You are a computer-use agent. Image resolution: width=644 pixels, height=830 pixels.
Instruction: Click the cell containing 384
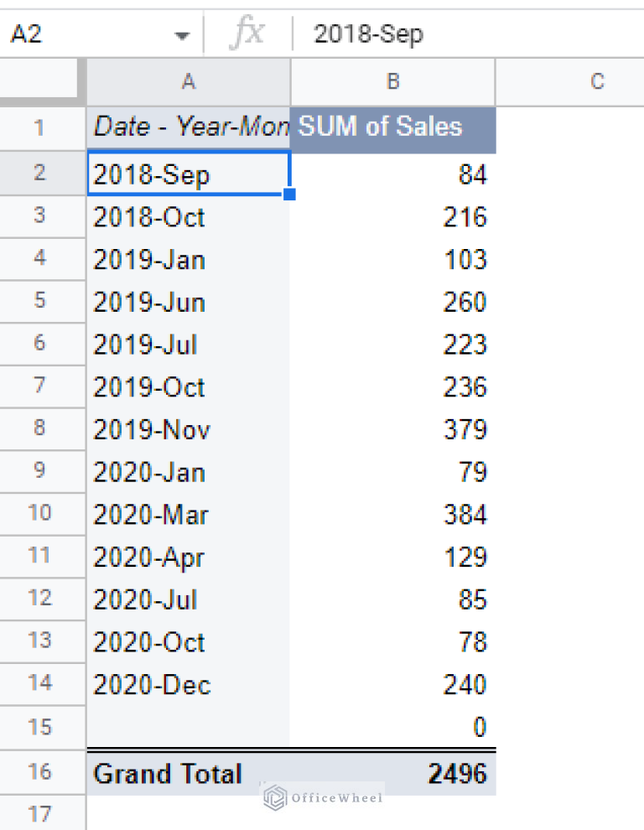pyautogui.click(x=464, y=514)
